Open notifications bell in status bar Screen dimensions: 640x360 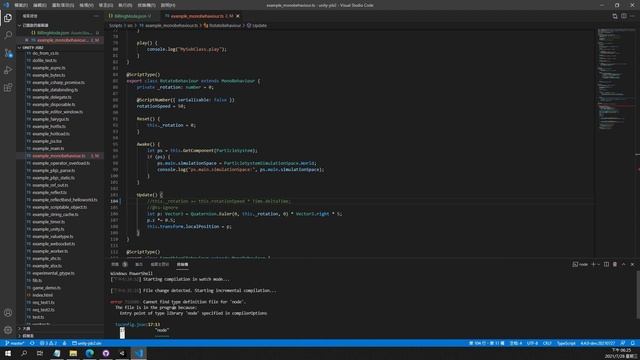pyautogui.click(x=633, y=343)
